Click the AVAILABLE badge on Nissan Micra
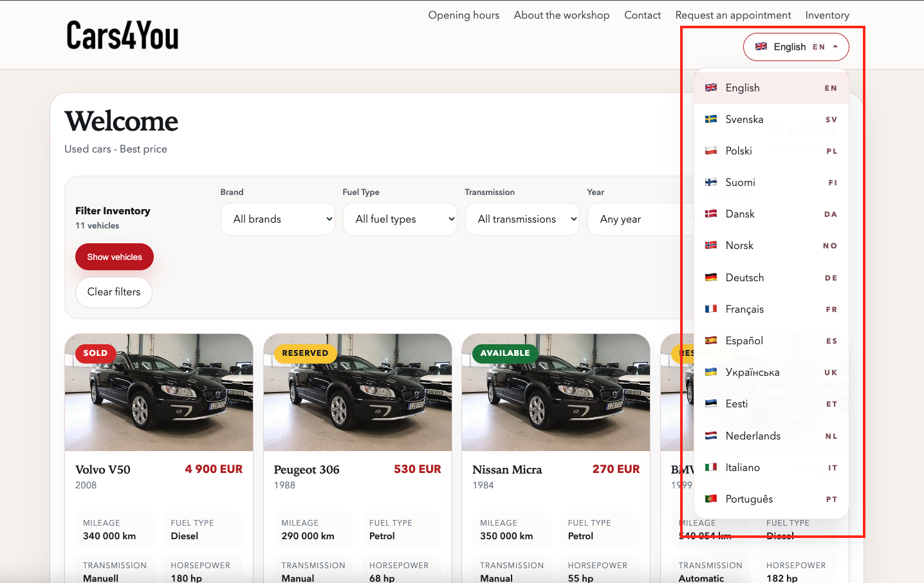Screen dimensions: 924x583 coord(505,353)
